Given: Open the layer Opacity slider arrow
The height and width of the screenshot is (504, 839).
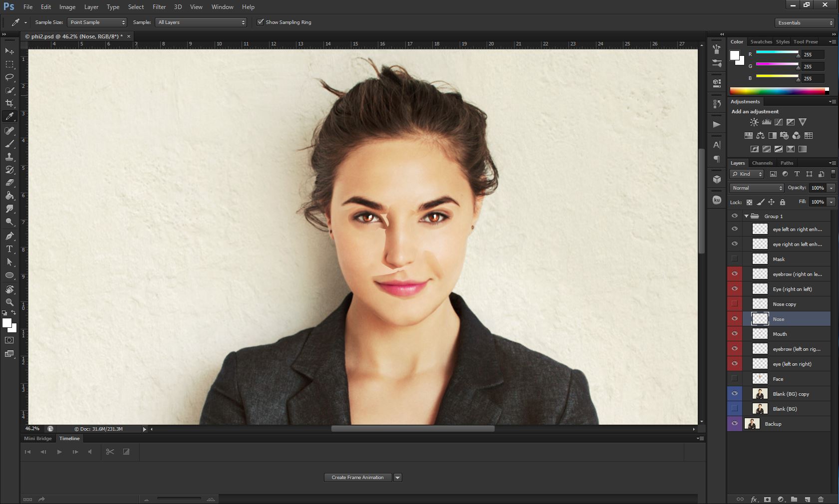Looking at the screenshot, I should (831, 188).
